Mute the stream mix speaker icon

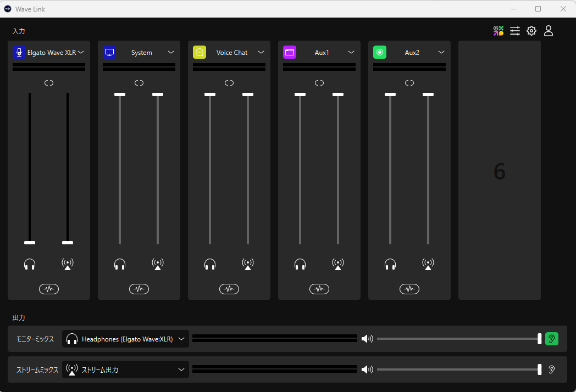(x=367, y=369)
